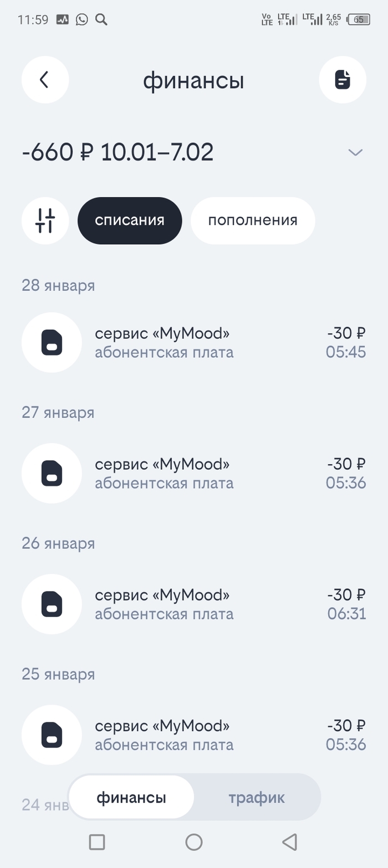
Task: Switch to the трафик tab
Action: (257, 798)
